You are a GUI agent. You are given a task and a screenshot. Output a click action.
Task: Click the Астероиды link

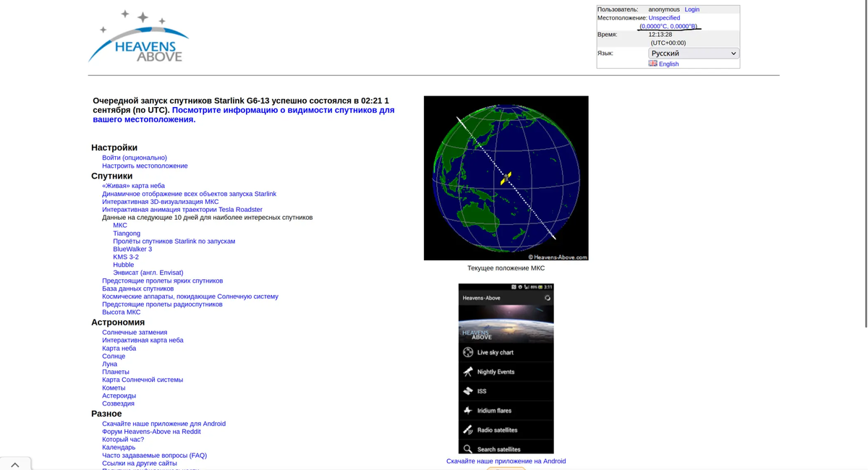[x=119, y=396]
